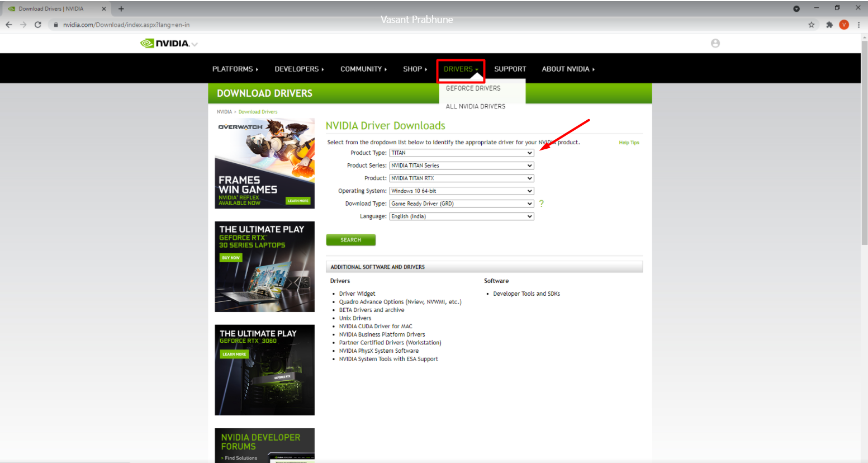The height and width of the screenshot is (463, 868).
Task: Open Developer Tools and SDKs link
Action: [527, 294]
